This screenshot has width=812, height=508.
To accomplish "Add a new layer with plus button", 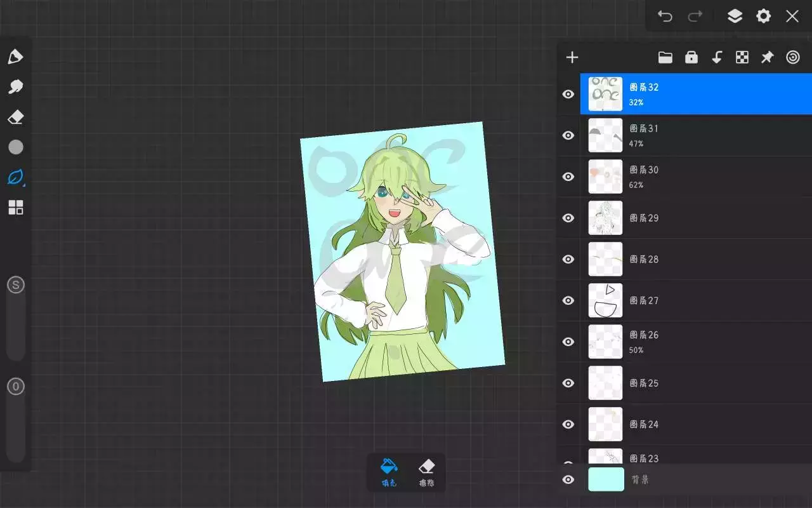I will tap(572, 58).
